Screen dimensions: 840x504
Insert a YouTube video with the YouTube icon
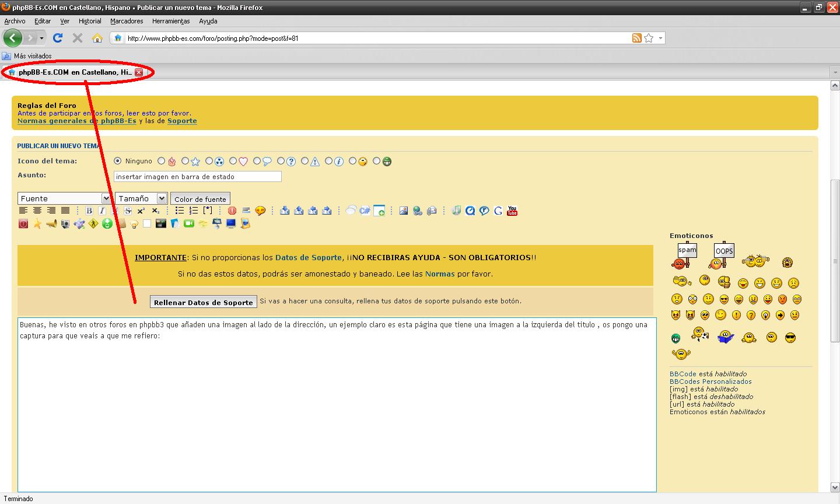pos(512,211)
